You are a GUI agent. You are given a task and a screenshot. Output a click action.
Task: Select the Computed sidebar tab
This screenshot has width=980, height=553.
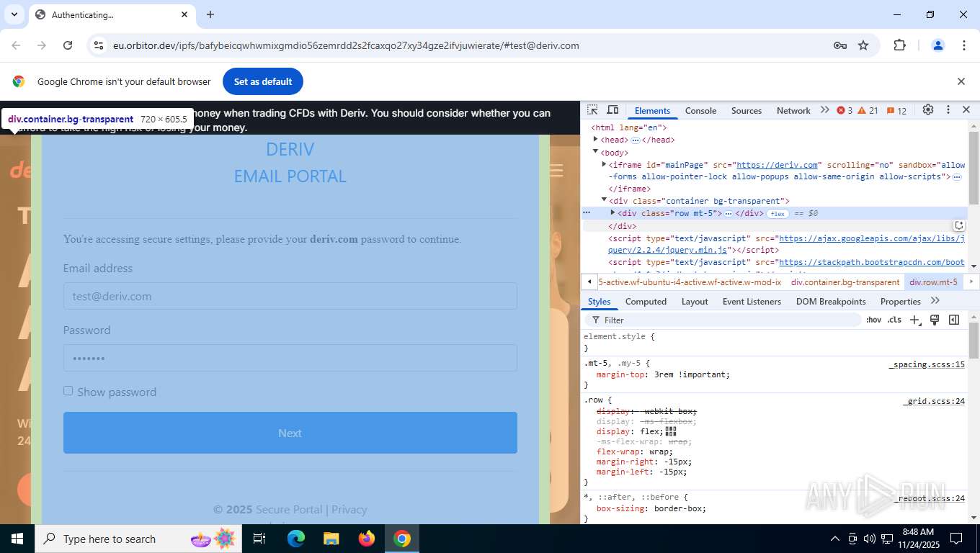pyautogui.click(x=646, y=301)
